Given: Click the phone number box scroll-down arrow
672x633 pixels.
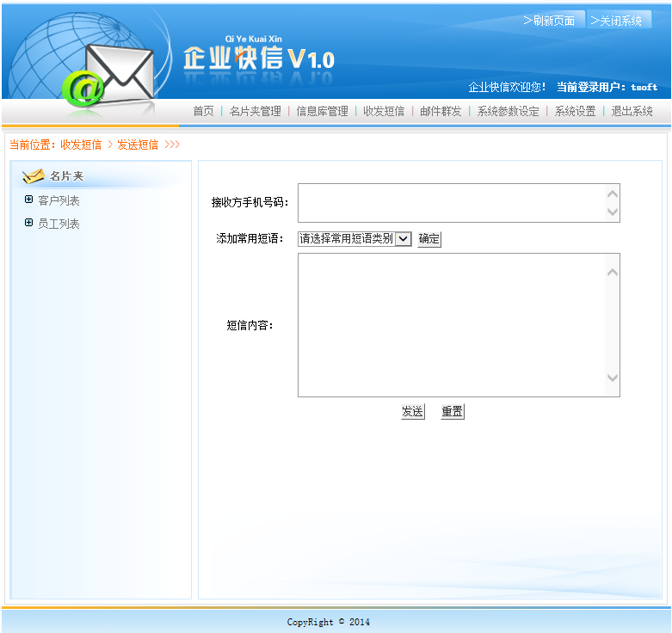Looking at the screenshot, I should (613, 212).
